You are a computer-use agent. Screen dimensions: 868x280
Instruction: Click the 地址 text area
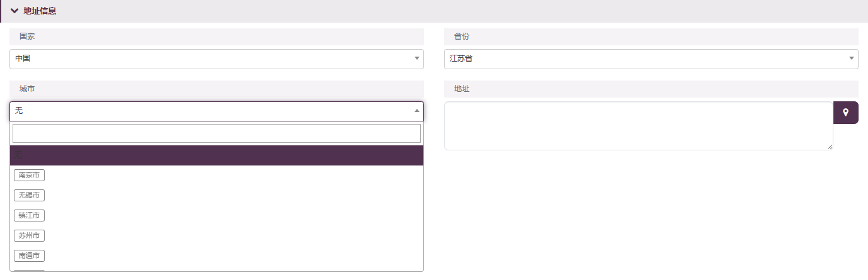[638, 126]
